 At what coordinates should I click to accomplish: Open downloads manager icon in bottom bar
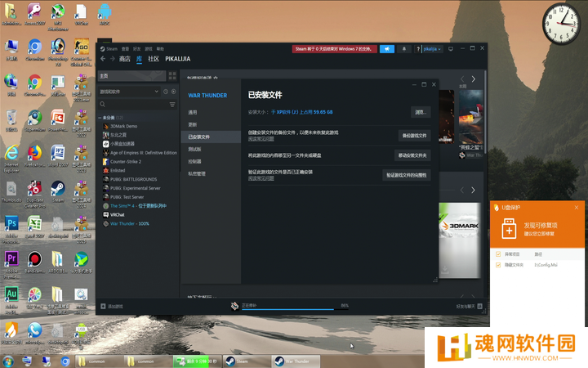click(234, 306)
